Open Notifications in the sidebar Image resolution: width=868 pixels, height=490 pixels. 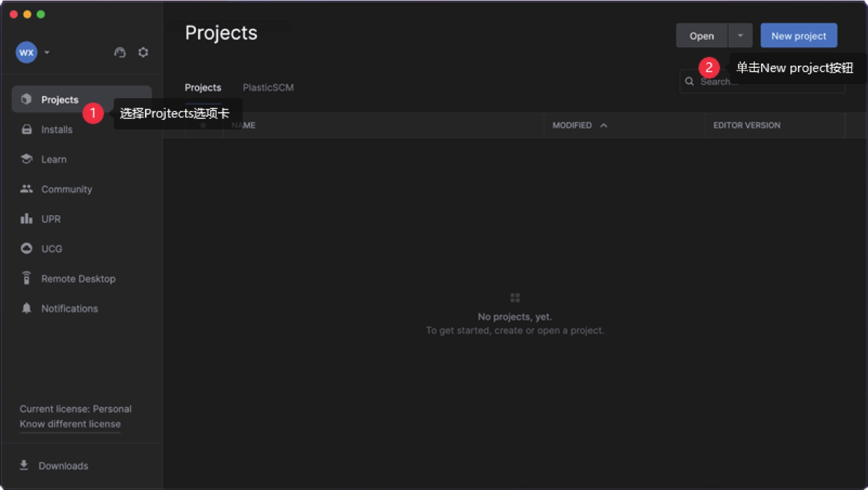coord(69,309)
